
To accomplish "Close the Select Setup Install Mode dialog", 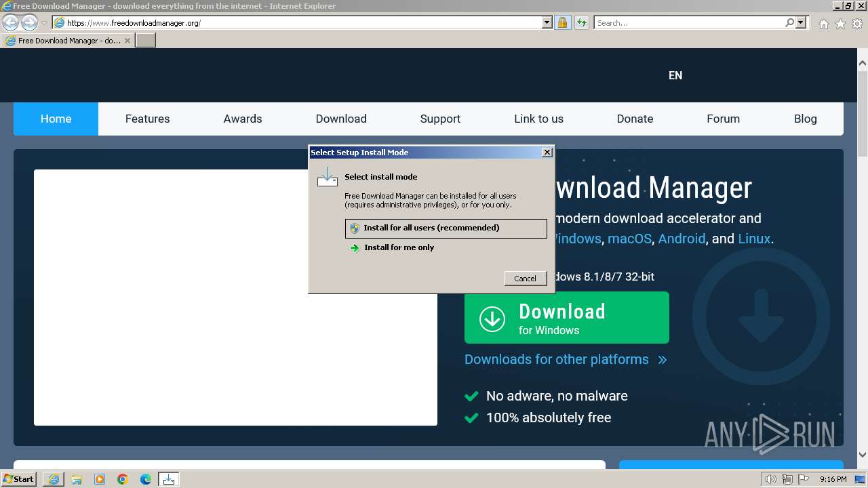I will pos(547,152).
